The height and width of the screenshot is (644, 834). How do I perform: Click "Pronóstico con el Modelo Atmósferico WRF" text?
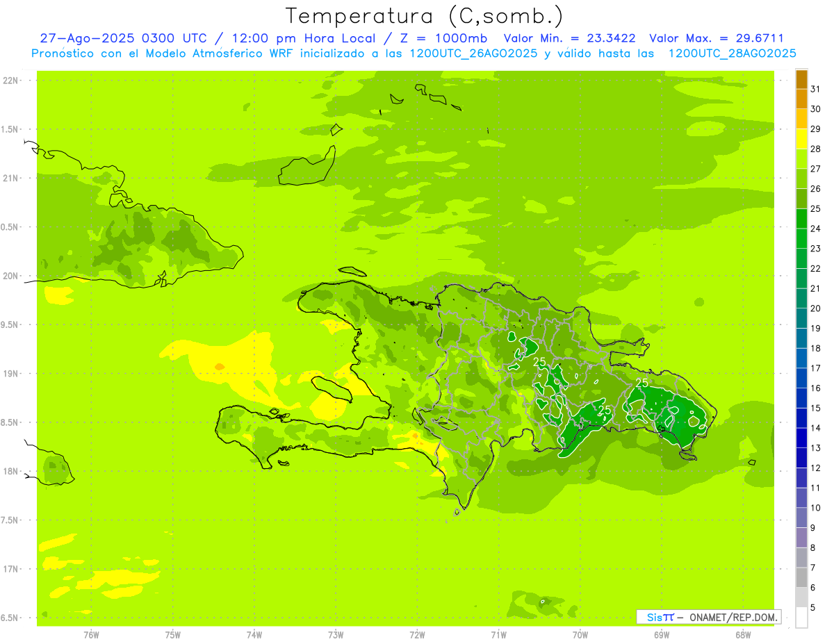(x=163, y=53)
